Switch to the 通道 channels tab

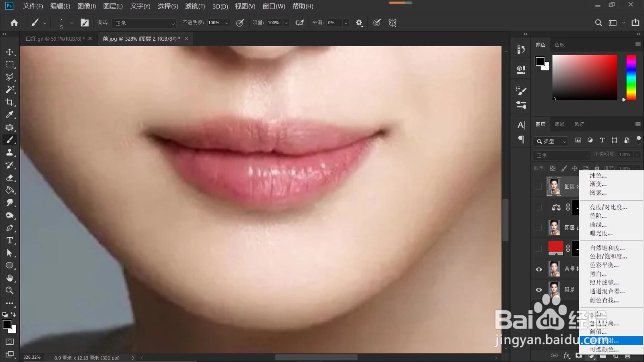(x=559, y=124)
